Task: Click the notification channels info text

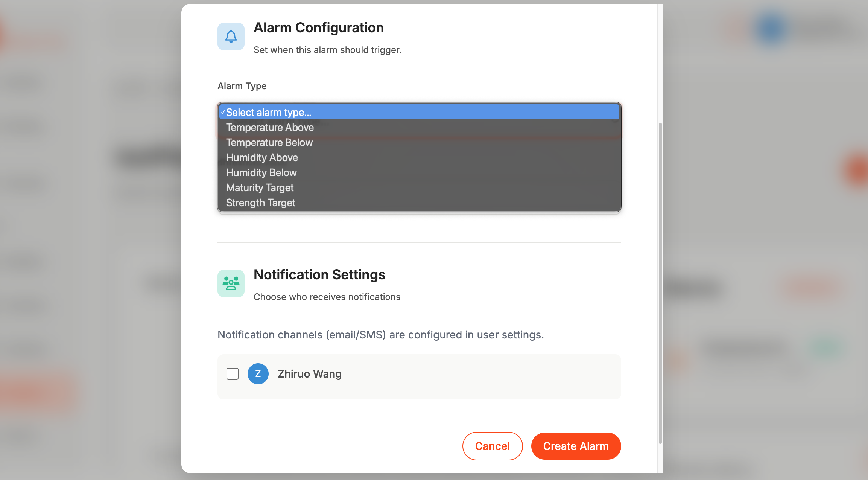Action: (380, 335)
